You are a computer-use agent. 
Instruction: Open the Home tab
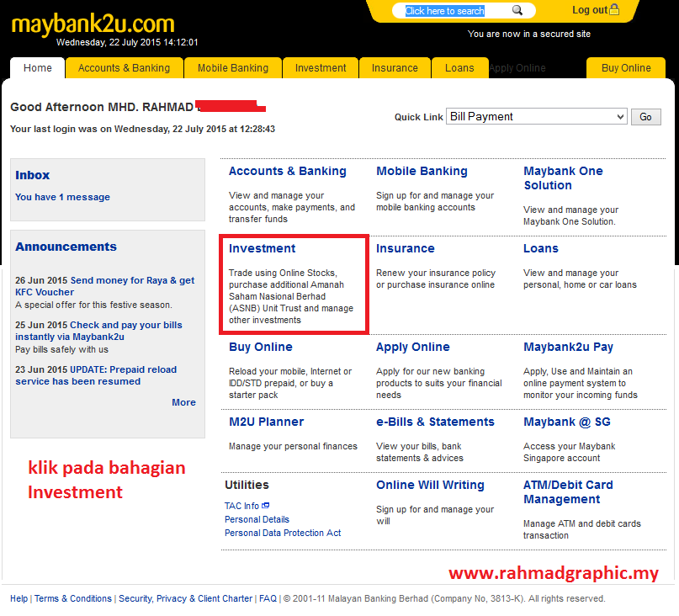click(38, 68)
